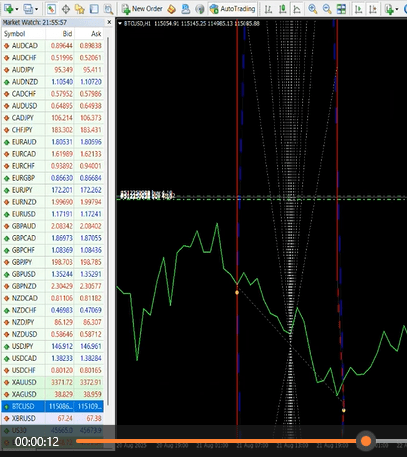Select the XAUUSD row in Market Watch
Viewport: 407px width, 457px height.
click(53, 382)
